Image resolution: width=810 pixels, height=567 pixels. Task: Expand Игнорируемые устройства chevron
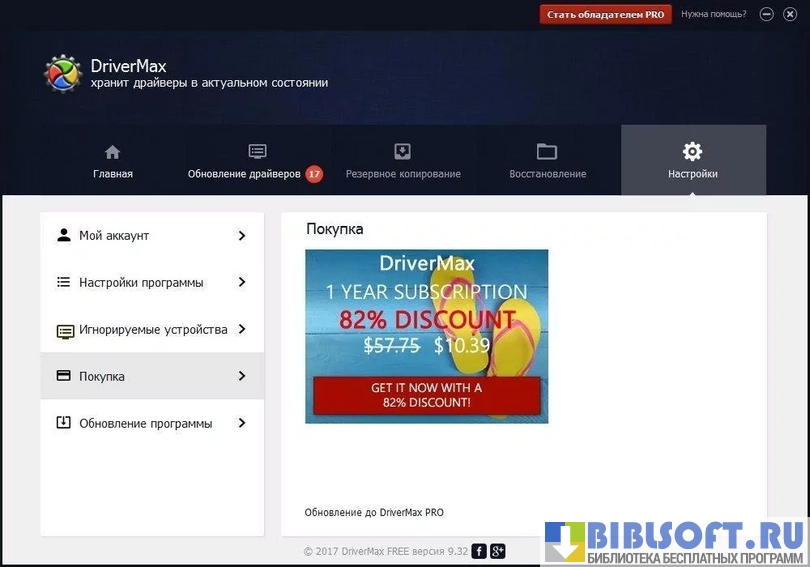pyautogui.click(x=242, y=330)
